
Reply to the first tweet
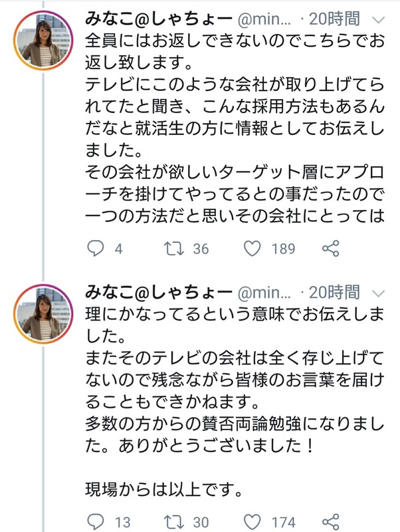(96, 249)
